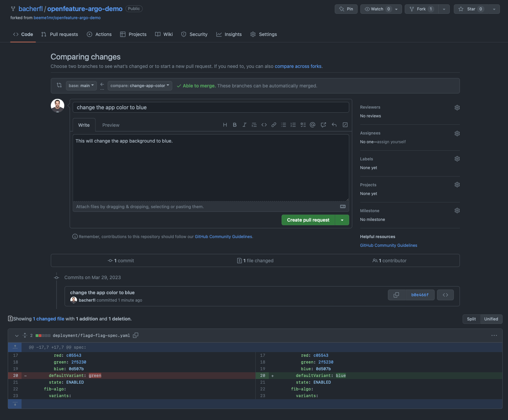Viewport: 508px width, 420px height.
Task: Switch to the Preview tab
Action: pos(111,125)
